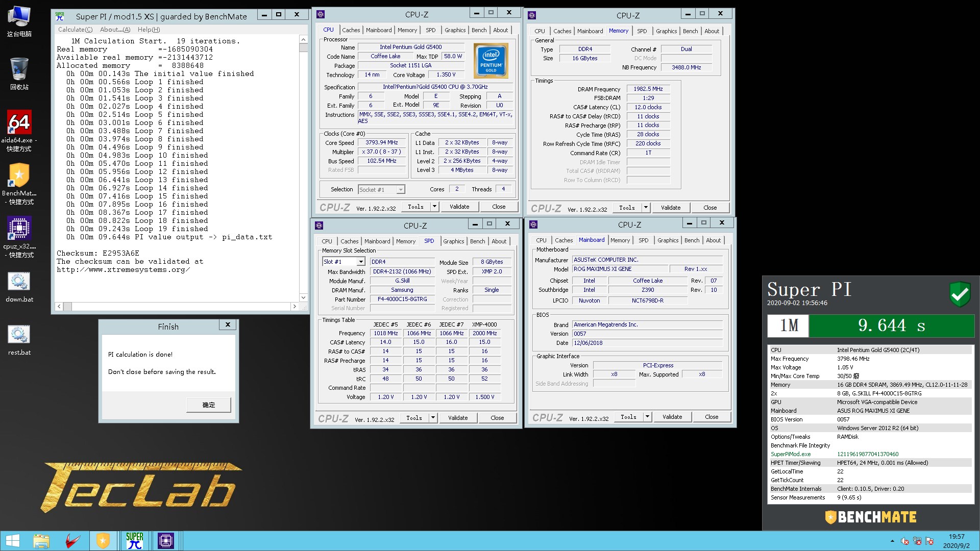Image resolution: width=980 pixels, height=551 pixels.
Task: Open Tools dropdown arrow in the Memory tab window
Action: [x=646, y=208]
